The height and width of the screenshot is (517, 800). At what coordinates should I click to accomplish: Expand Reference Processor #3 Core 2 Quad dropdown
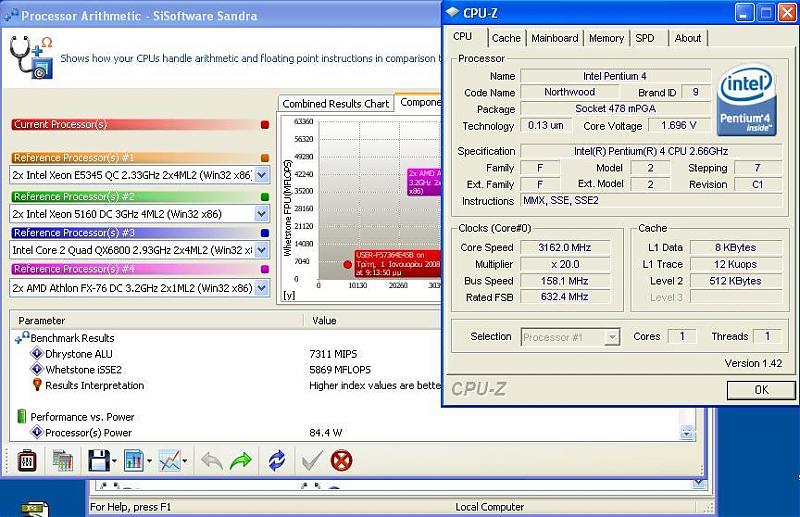point(261,250)
